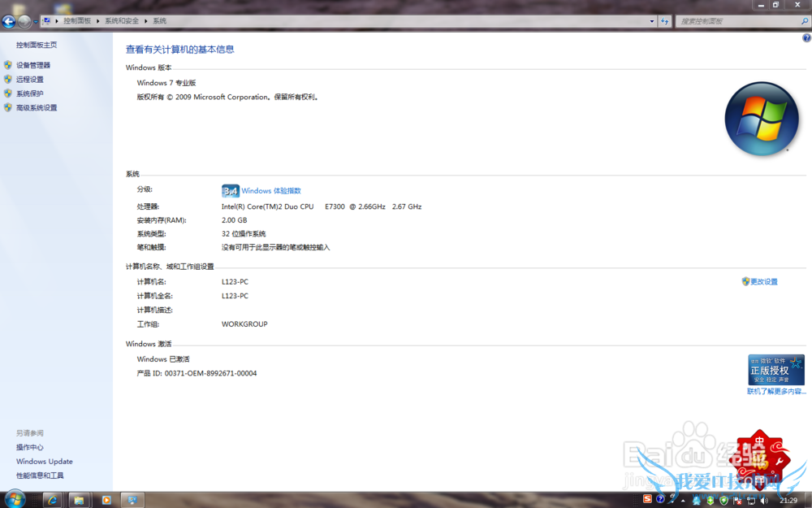
Task: Open the Windows 体验指数 link
Action: click(x=271, y=191)
